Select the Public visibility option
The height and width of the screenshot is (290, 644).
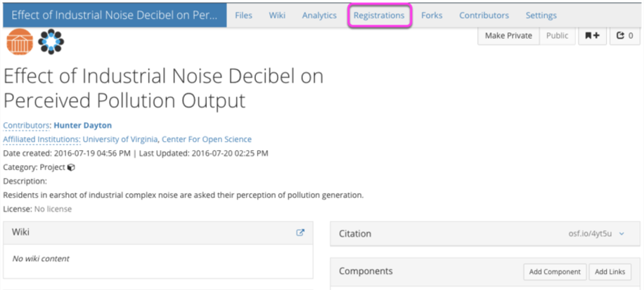[x=558, y=36]
